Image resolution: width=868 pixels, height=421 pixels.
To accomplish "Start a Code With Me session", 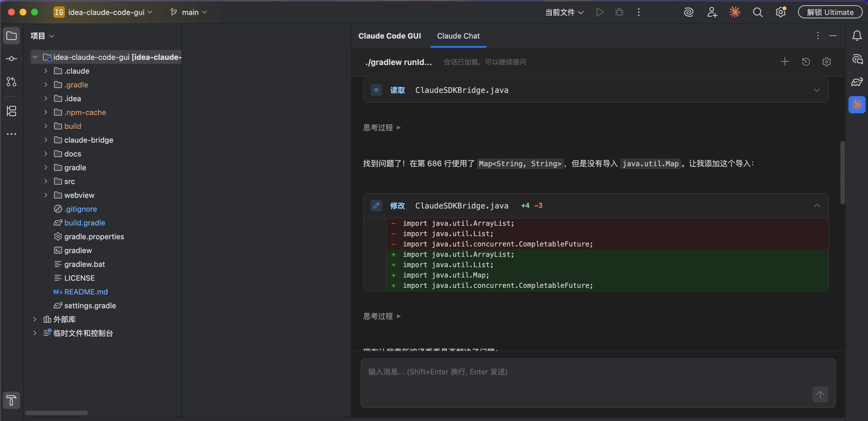I will [712, 12].
